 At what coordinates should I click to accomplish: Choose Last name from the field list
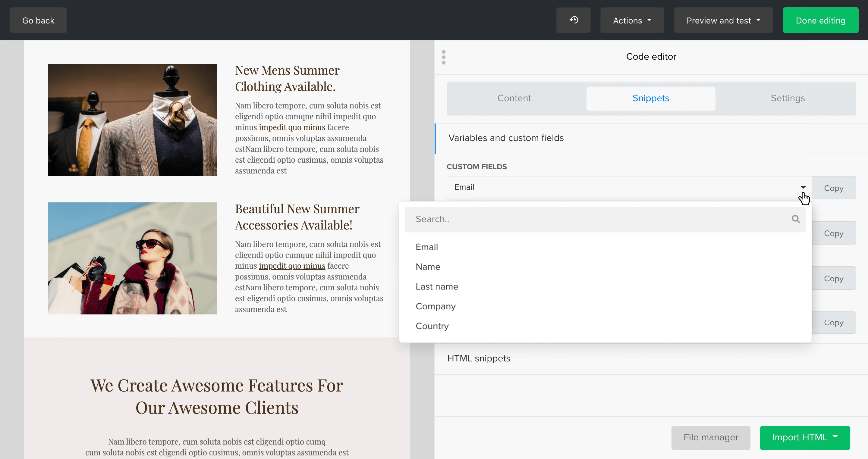(x=437, y=287)
